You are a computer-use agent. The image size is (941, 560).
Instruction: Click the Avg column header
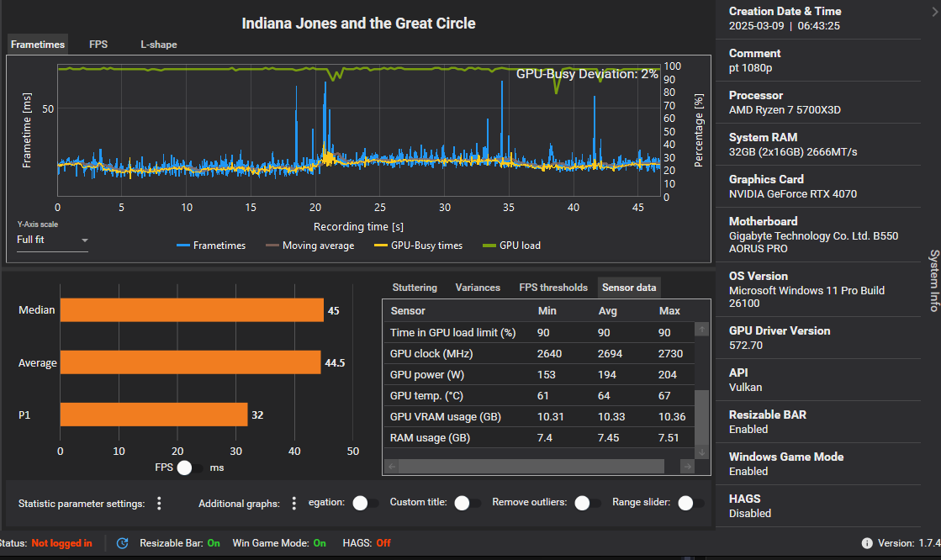[608, 311]
